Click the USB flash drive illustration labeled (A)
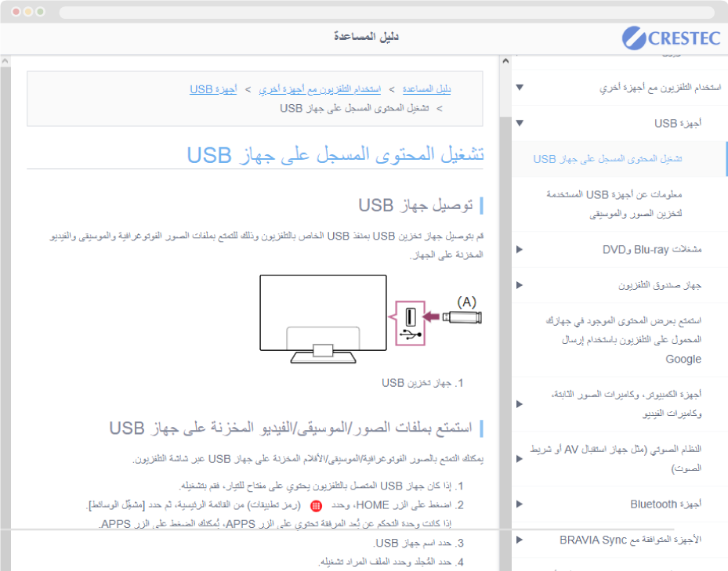728x571 pixels. click(462, 316)
